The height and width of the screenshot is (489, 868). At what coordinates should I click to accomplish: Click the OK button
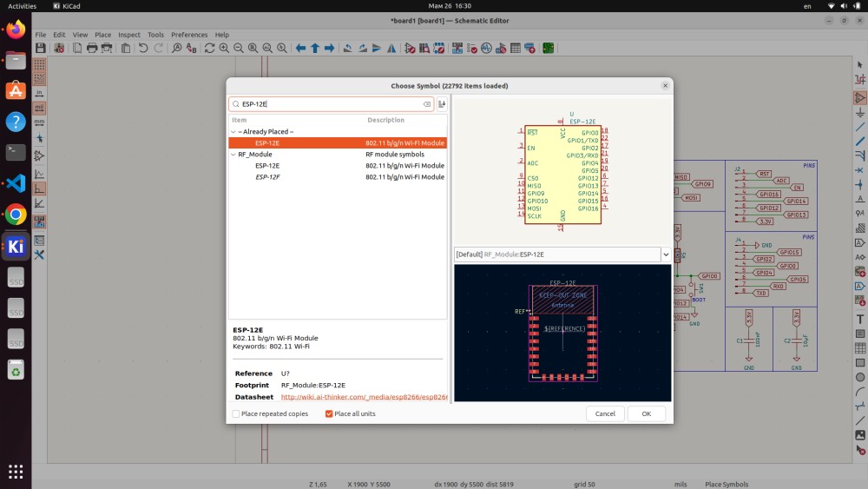(646, 413)
